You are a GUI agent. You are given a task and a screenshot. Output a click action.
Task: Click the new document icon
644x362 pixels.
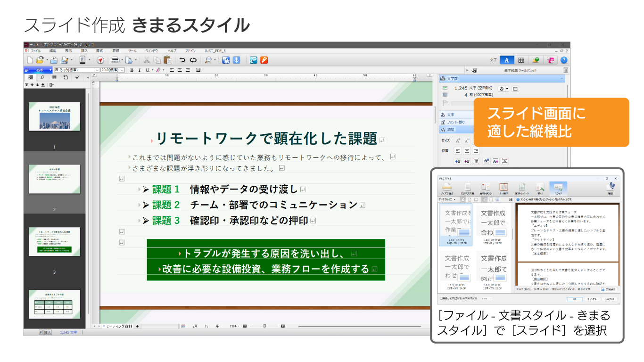pos(30,60)
